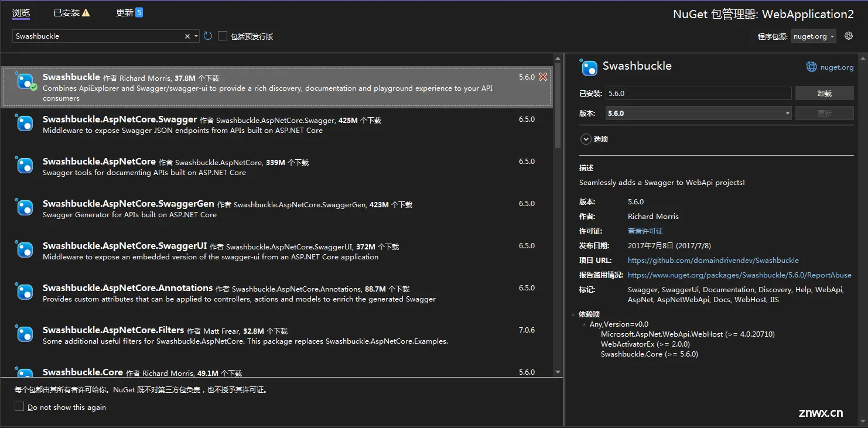Image resolution: width=868 pixels, height=428 pixels.
Task: Click the Swashbuckle.AspNetCore package icon
Action: tap(23, 165)
